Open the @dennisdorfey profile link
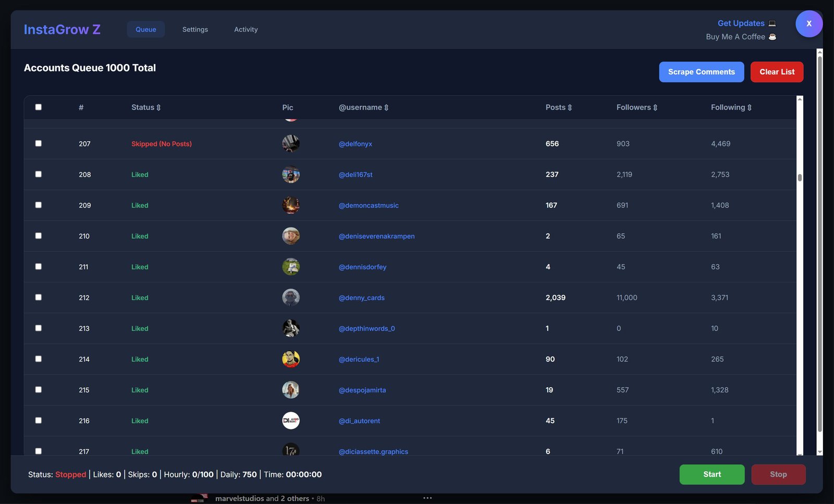Screen dimensions: 834x504 (362, 267)
